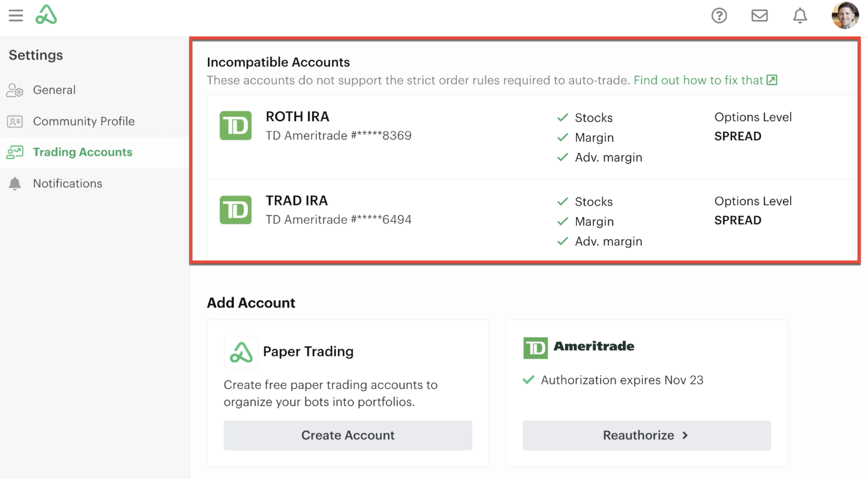This screenshot has width=868, height=479.
Task: Click the sidebar Notifications bell icon
Action: click(x=15, y=184)
